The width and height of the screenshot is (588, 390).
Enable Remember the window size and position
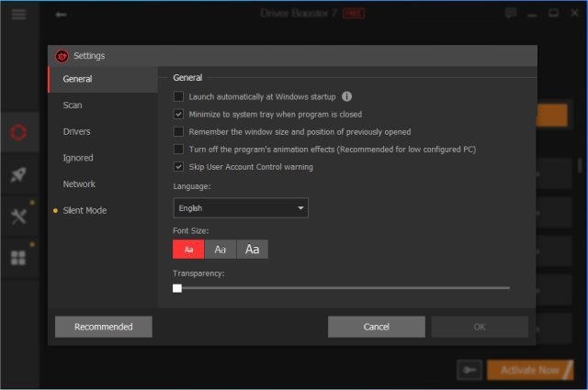(178, 132)
